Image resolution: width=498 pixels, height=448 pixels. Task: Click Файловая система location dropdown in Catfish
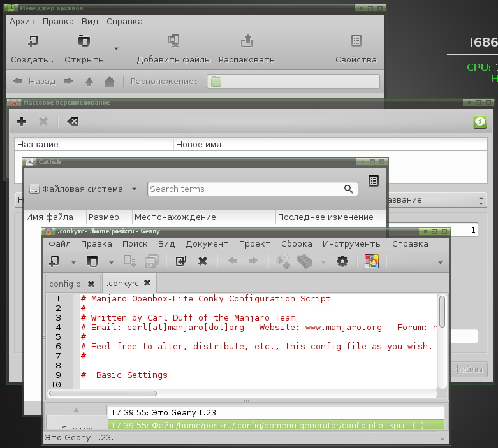[83, 189]
